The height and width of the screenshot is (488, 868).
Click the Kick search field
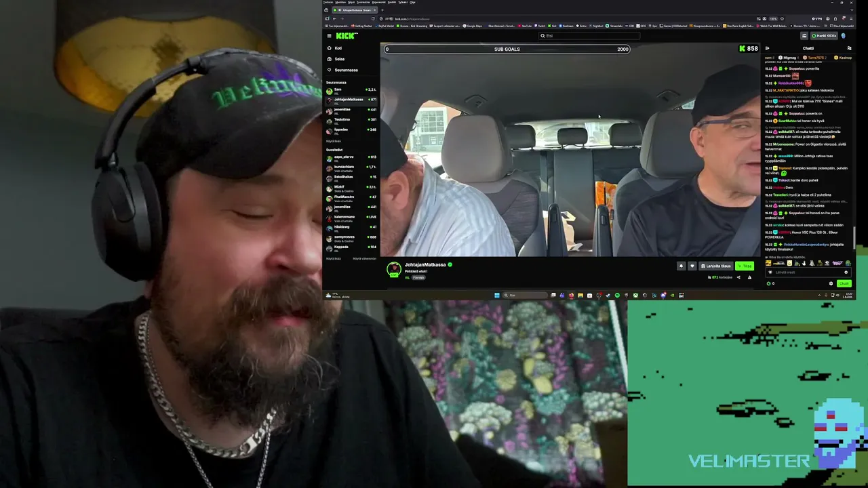[x=589, y=36]
